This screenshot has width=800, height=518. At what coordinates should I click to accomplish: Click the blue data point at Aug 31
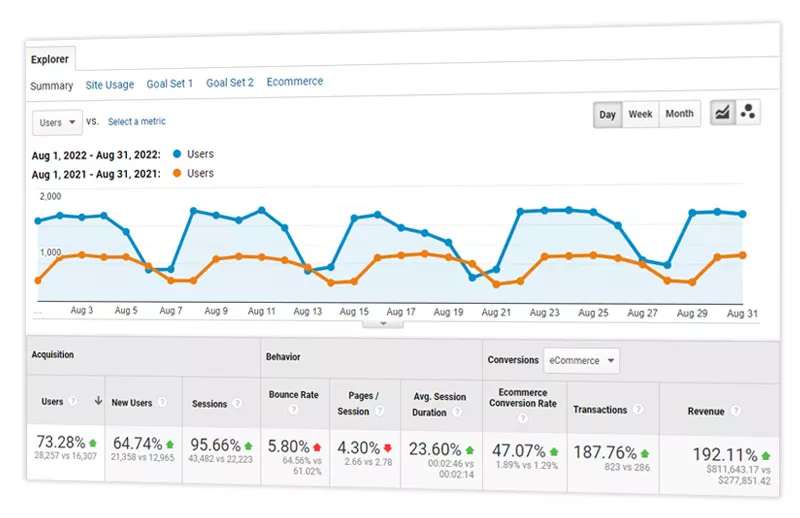(x=742, y=214)
